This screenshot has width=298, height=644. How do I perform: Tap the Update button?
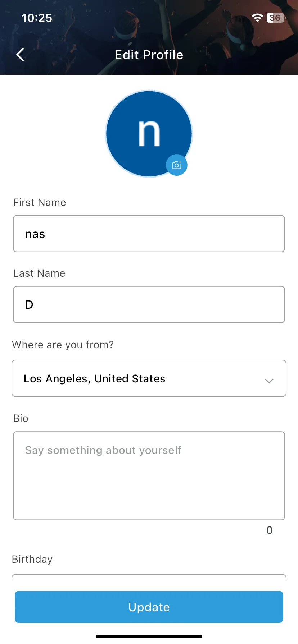pos(149,607)
